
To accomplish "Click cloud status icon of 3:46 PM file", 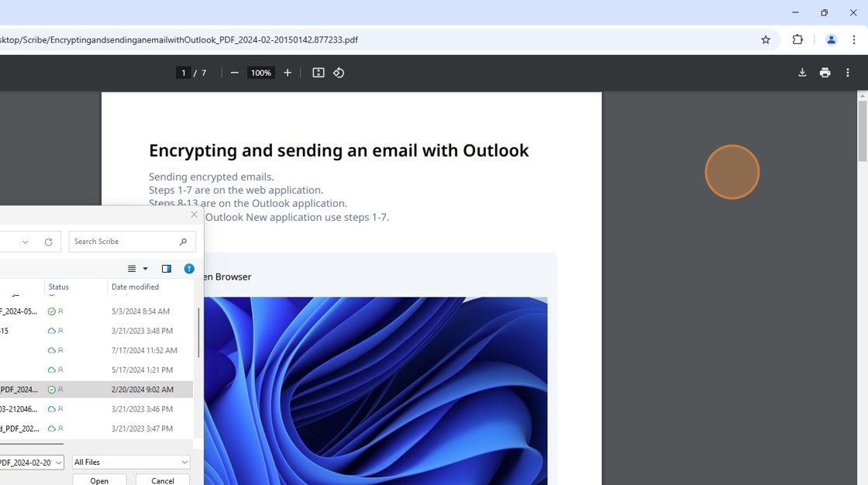I will [51, 409].
